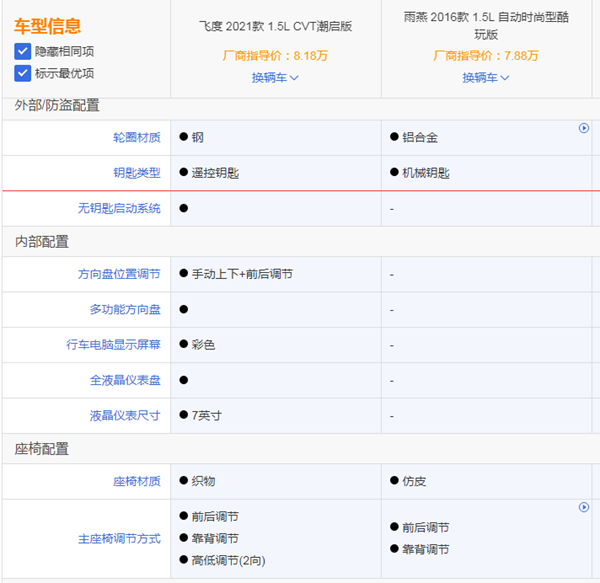600x583 pixels.
Task: Click the 主座椅调节方式 row label
Action: pyautogui.click(x=119, y=538)
